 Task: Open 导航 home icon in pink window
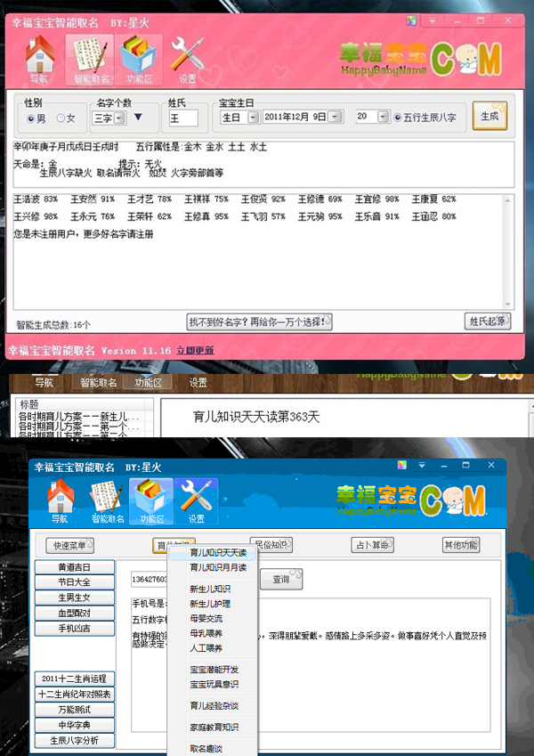[x=39, y=60]
